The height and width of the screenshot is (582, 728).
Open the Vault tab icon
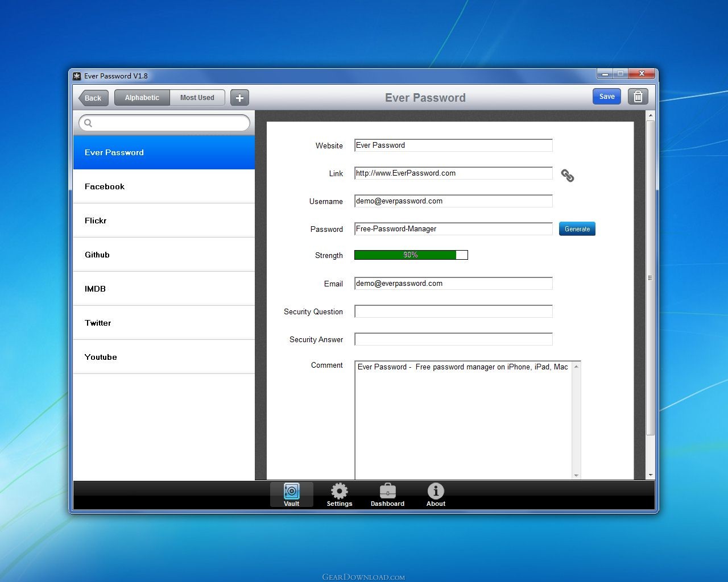pos(291,494)
